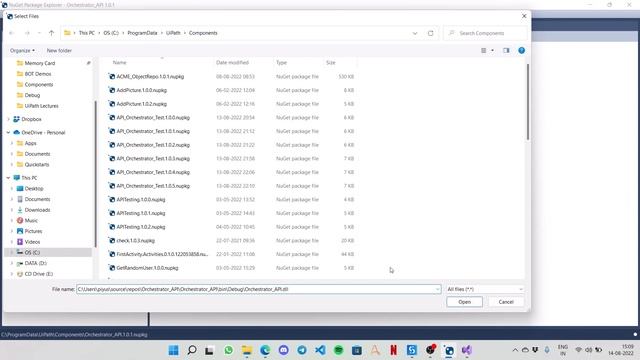Click the Search Components field
This screenshot has height=360, width=640.
point(486,33)
